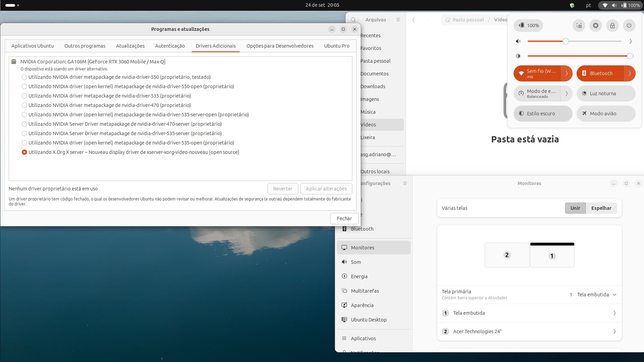
Task: Expand power mode options arrow
Action: 567,94
